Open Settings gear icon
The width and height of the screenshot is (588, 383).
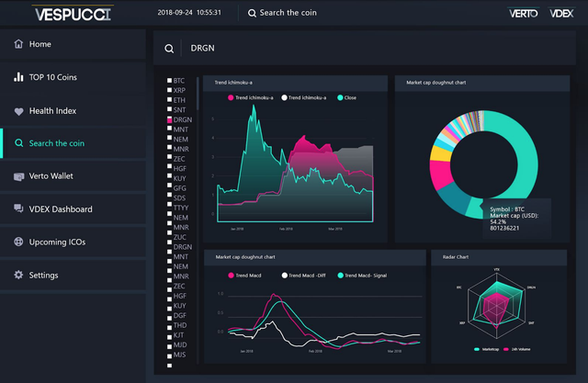pyautogui.click(x=18, y=275)
